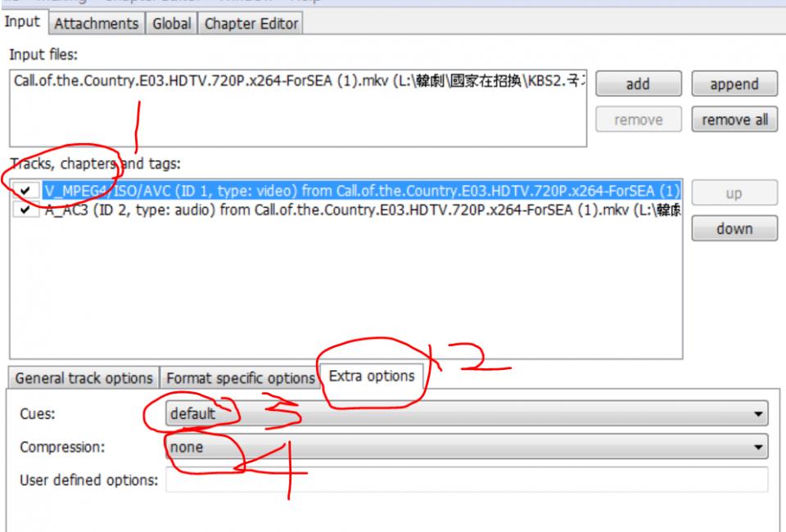Open the Global tab
Image resolution: width=786 pixels, height=532 pixels.
pos(171,24)
